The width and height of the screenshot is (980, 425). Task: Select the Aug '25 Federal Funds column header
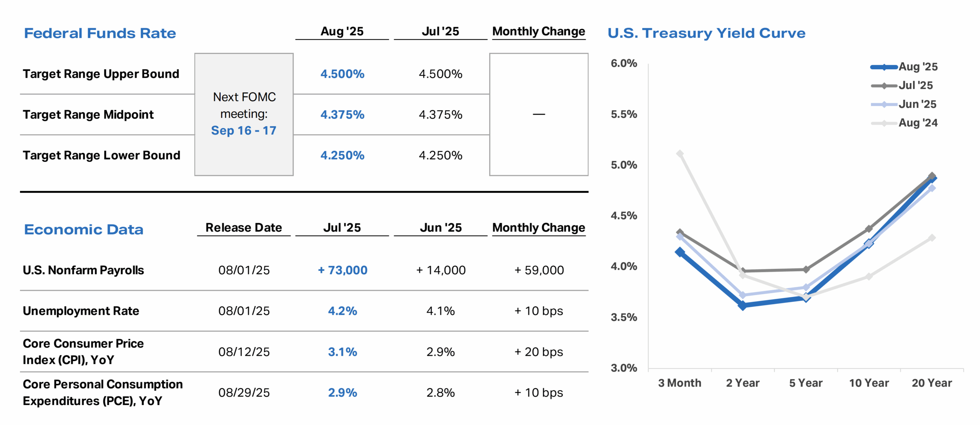(342, 31)
